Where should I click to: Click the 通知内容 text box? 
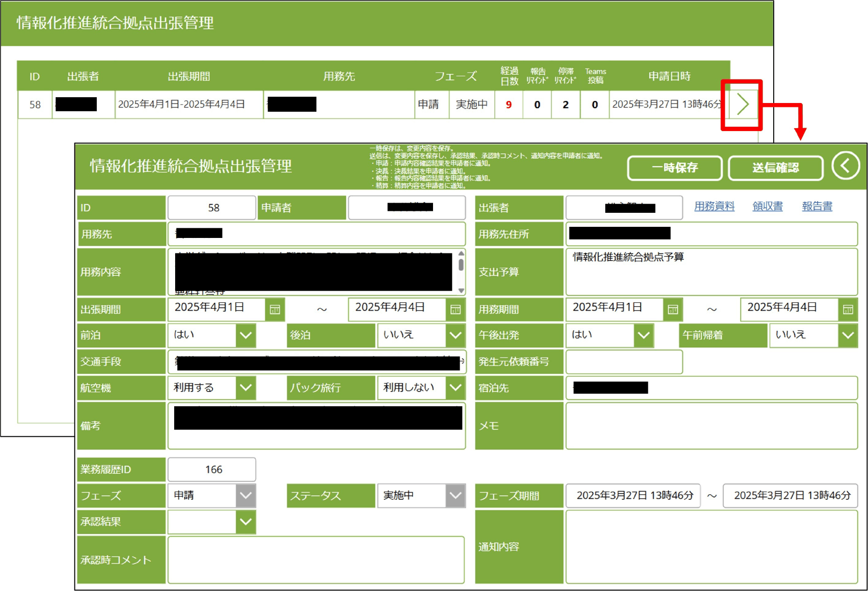click(712, 547)
